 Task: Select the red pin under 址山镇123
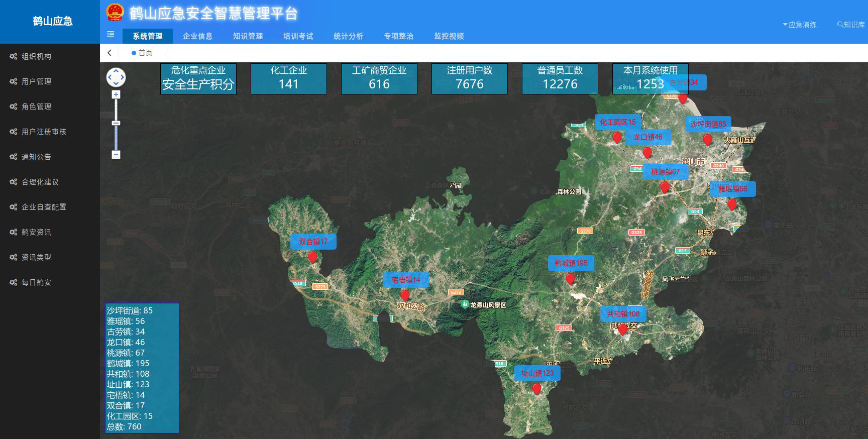tap(536, 388)
